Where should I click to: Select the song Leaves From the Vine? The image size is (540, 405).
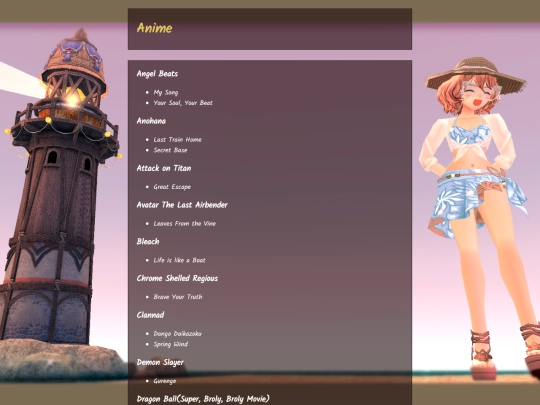tap(185, 224)
